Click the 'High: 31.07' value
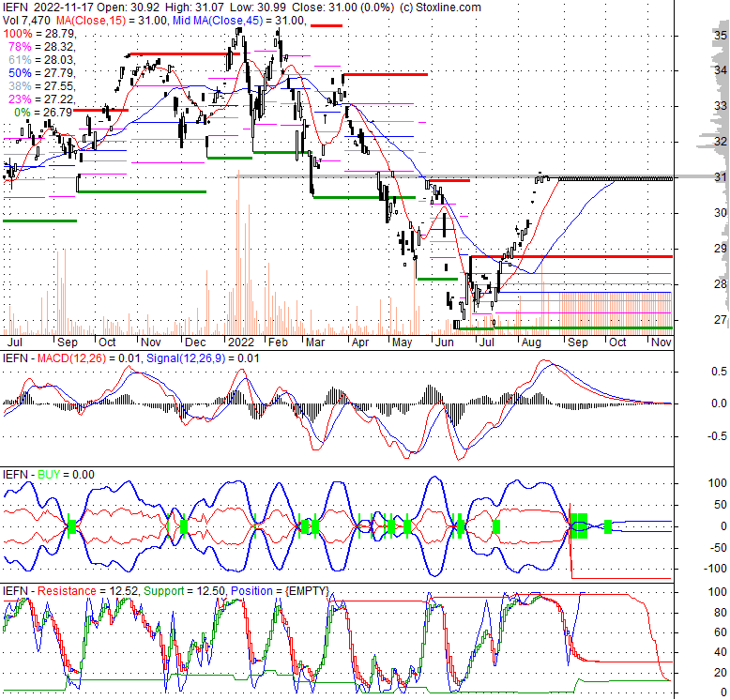The image size is (730, 700). (193, 8)
